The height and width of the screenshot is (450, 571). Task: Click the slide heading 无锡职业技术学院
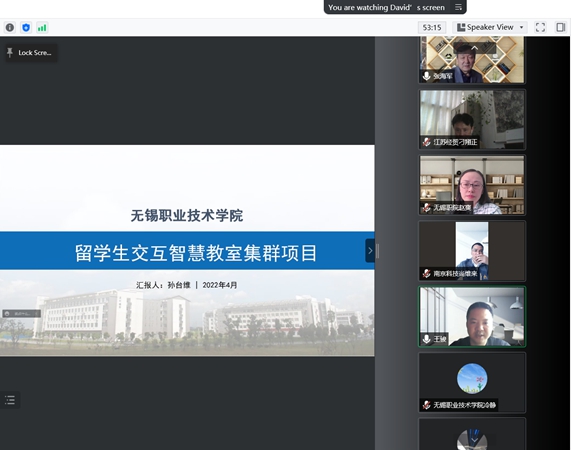(187, 216)
